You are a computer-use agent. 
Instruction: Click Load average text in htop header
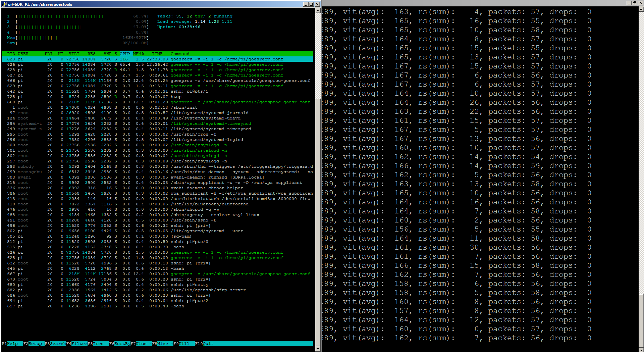coord(195,21)
